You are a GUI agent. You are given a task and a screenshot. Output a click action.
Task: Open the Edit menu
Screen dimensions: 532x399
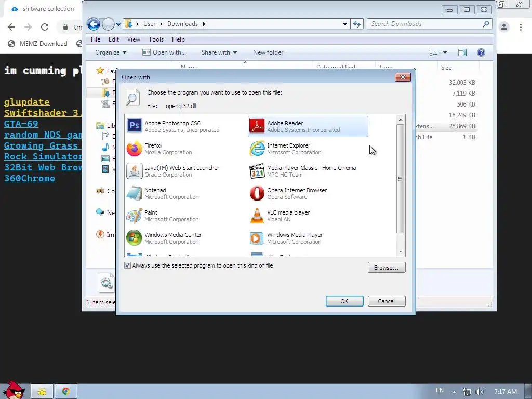click(114, 39)
